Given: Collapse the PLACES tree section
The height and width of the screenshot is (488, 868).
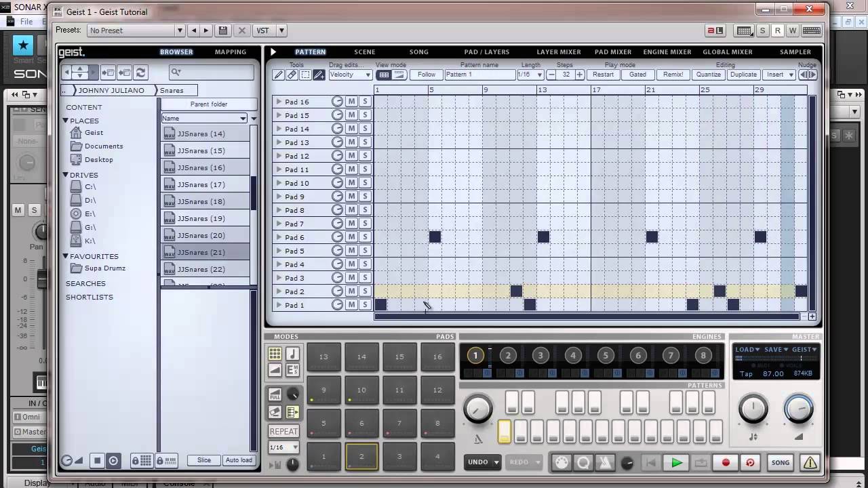Looking at the screenshot, I should (x=66, y=121).
